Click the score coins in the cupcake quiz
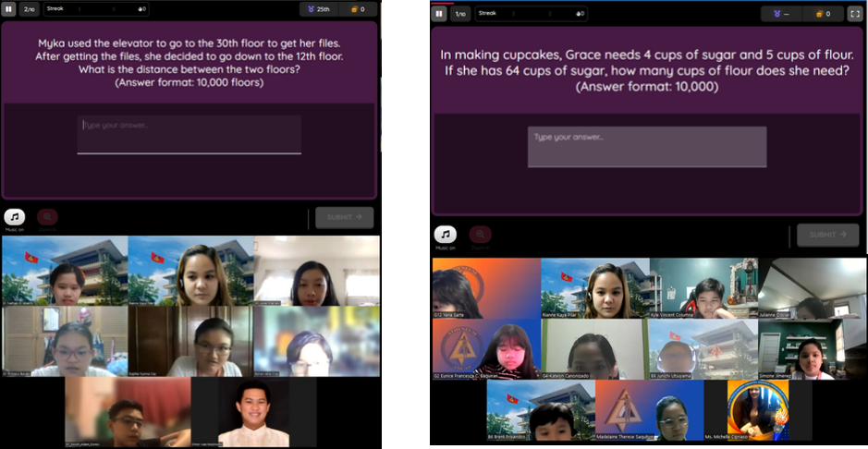 (x=822, y=14)
